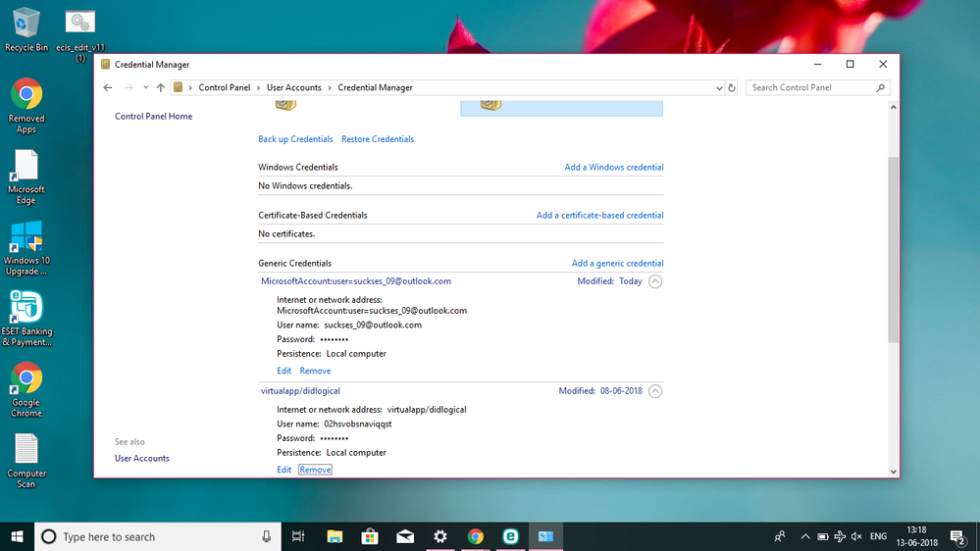Viewport: 980px width, 551px height.
Task: Open File Explorer from taskbar
Action: [335, 536]
